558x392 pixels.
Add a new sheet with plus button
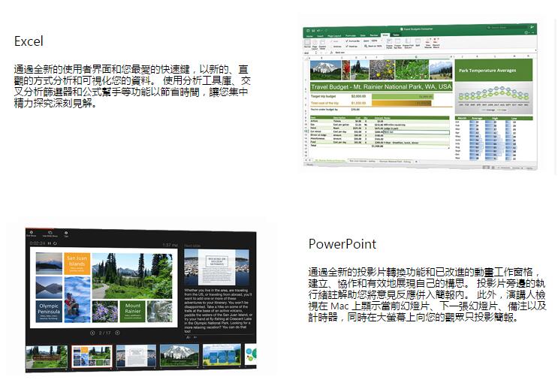point(416,161)
